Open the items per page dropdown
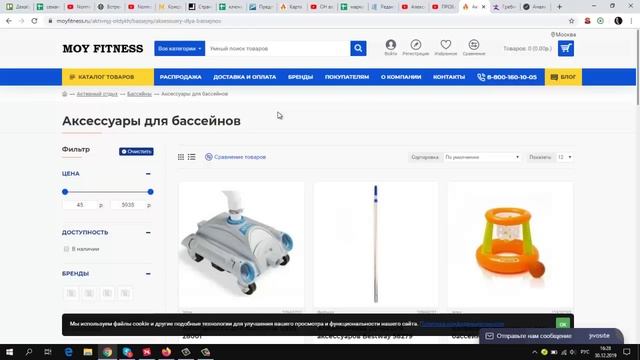The height and width of the screenshot is (360, 640). click(x=564, y=157)
